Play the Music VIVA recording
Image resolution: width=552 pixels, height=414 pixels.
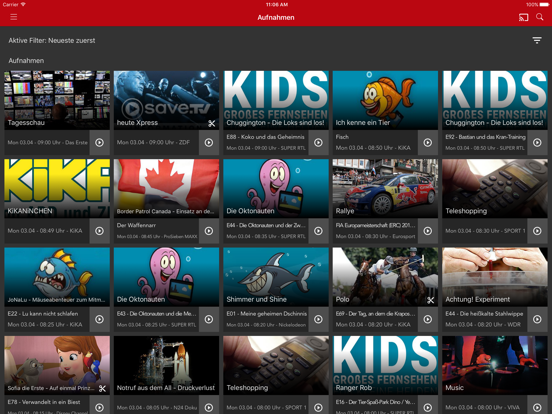537,407
